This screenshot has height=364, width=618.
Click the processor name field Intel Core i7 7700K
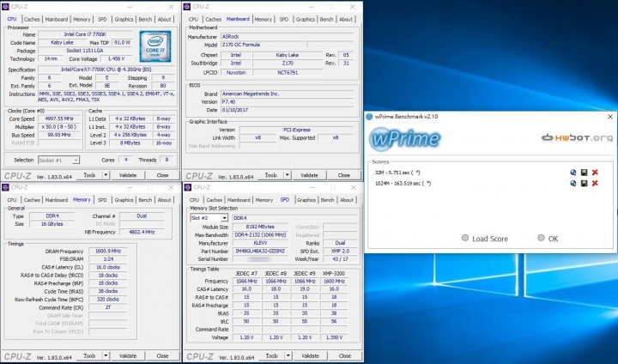86,34
